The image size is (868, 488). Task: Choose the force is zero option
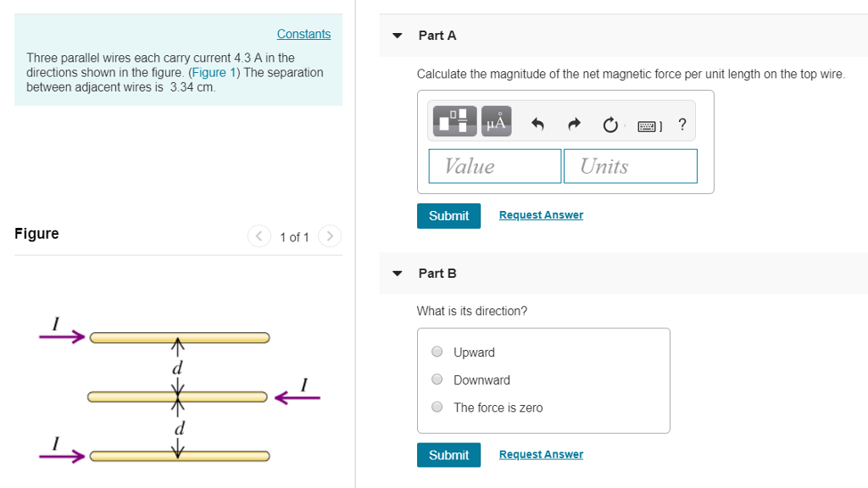(437, 407)
